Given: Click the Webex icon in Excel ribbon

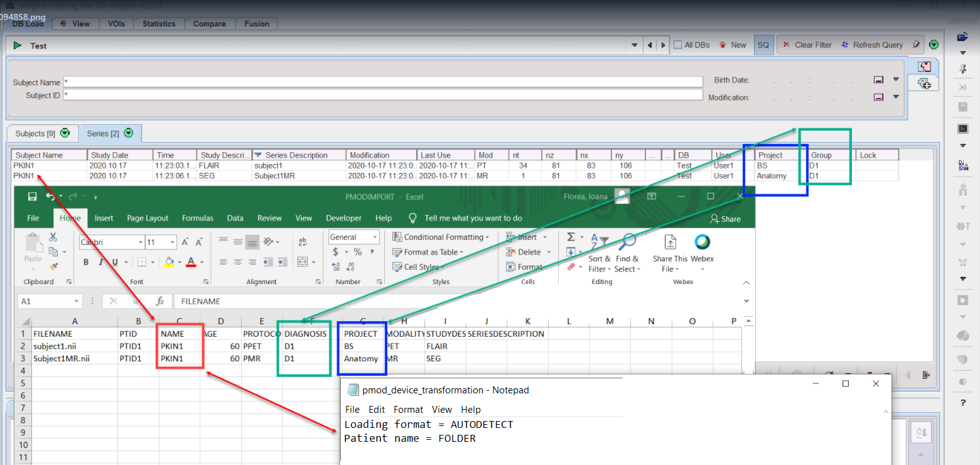Looking at the screenshot, I should 702,241.
